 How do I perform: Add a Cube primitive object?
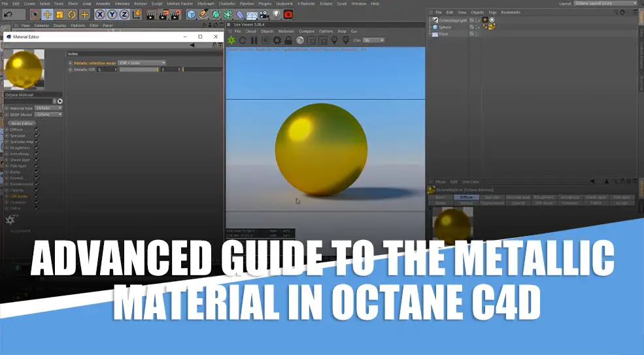point(192,15)
